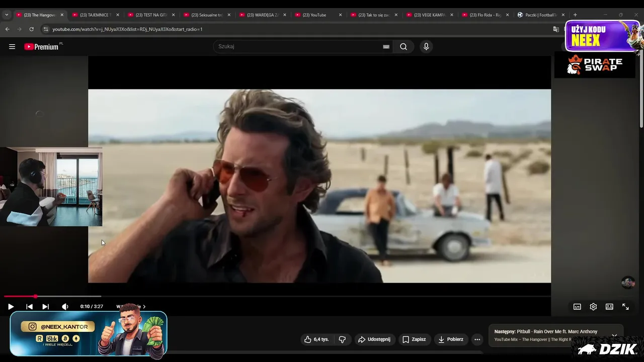This screenshot has height=362, width=644.
Task: Open a new browser tab
Action: click(575, 15)
